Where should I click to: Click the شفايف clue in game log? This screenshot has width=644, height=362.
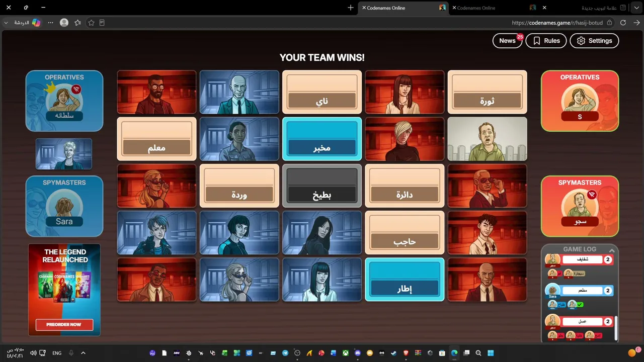point(582,259)
